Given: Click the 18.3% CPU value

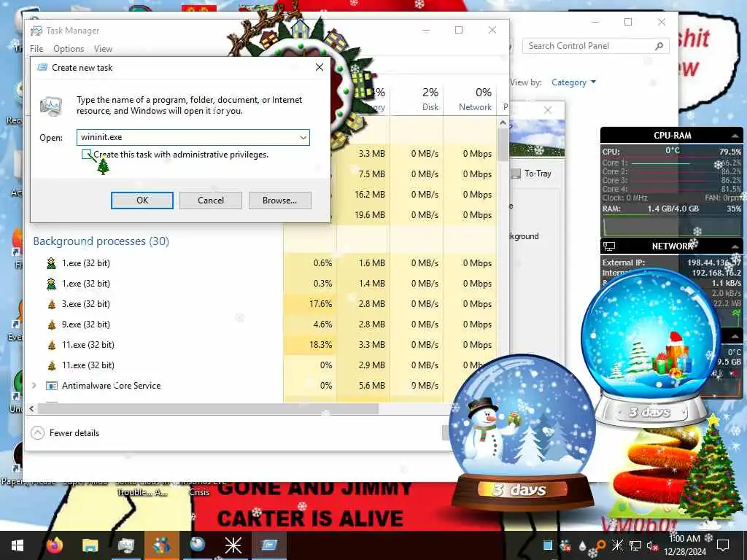Looking at the screenshot, I should (320, 345).
